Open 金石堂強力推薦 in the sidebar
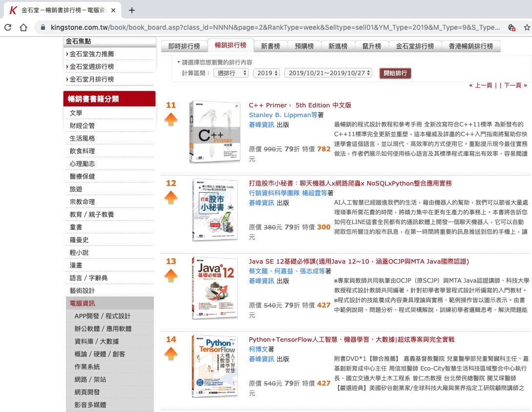The width and height of the screenshot is (532, 412). (92, 54)
